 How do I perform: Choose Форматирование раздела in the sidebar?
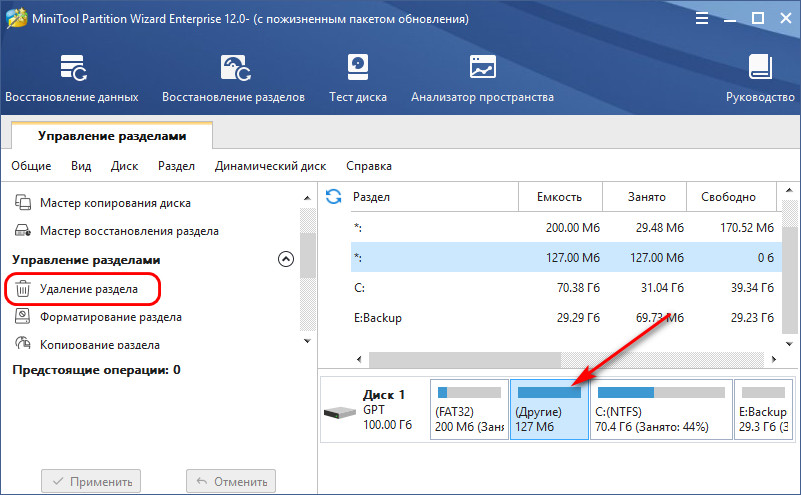click(x=110, y=317)
